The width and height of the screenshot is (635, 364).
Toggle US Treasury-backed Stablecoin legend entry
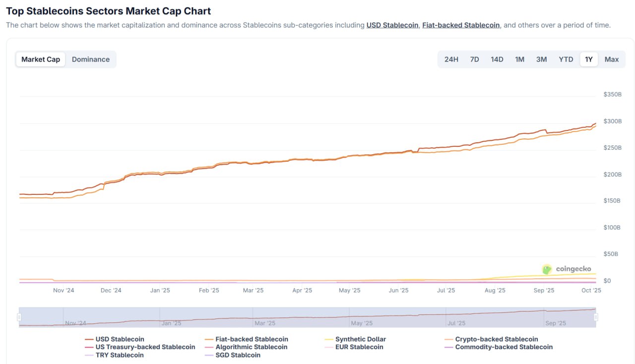pyautogui.click(x=145, y=347)
